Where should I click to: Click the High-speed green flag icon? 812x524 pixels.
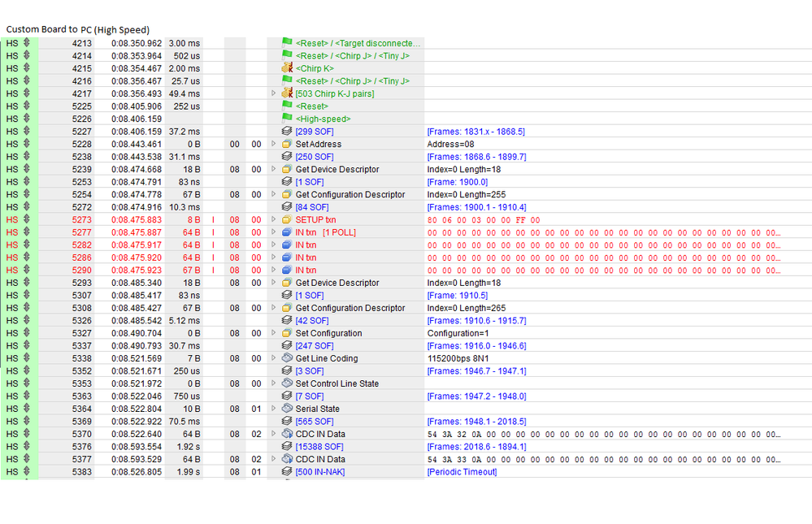pos(287,118)
